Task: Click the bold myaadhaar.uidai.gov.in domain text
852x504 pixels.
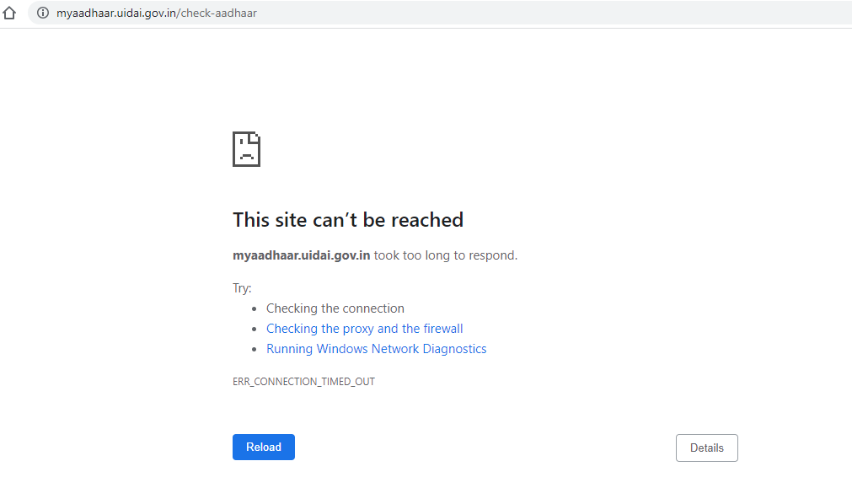Action: point(301,255)
